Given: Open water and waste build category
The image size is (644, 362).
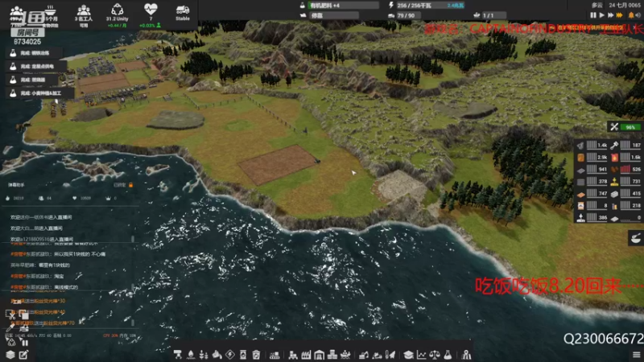Looking at the screenshot, I should point(191,355).
